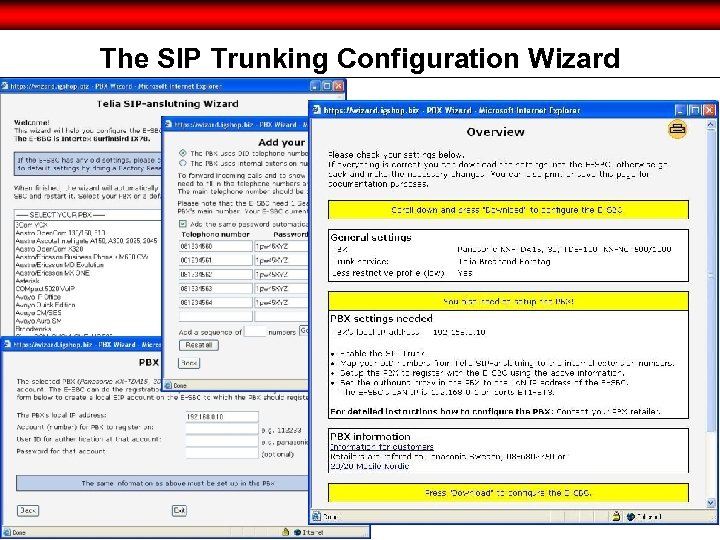
Task: Click the 'Add a sequence of' numbers field
Action: [x=255, y=331]
